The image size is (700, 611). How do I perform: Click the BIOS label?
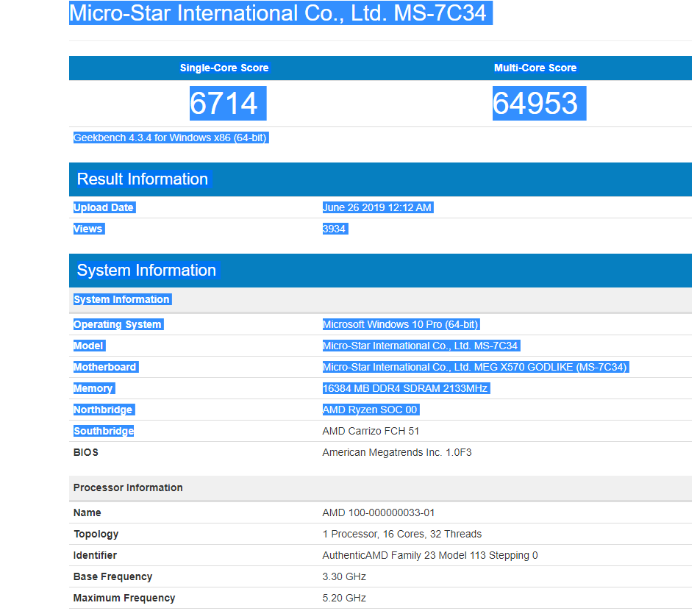(86, 453)
